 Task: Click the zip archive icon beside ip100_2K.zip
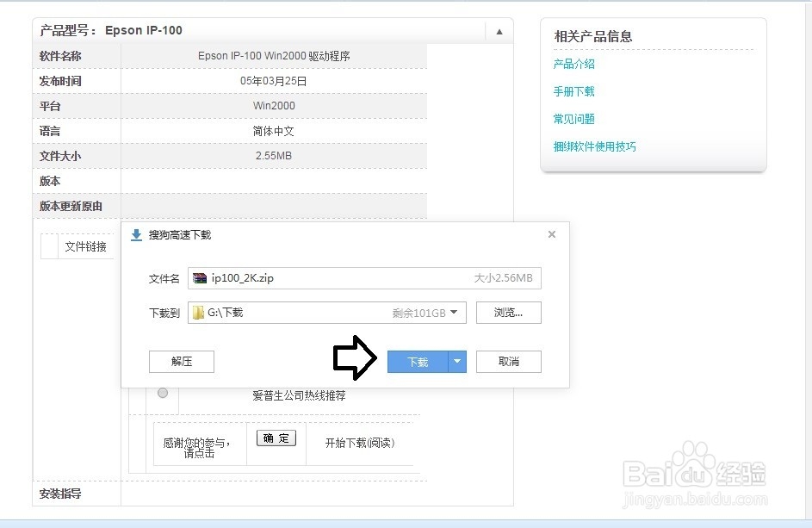point(200,278)
